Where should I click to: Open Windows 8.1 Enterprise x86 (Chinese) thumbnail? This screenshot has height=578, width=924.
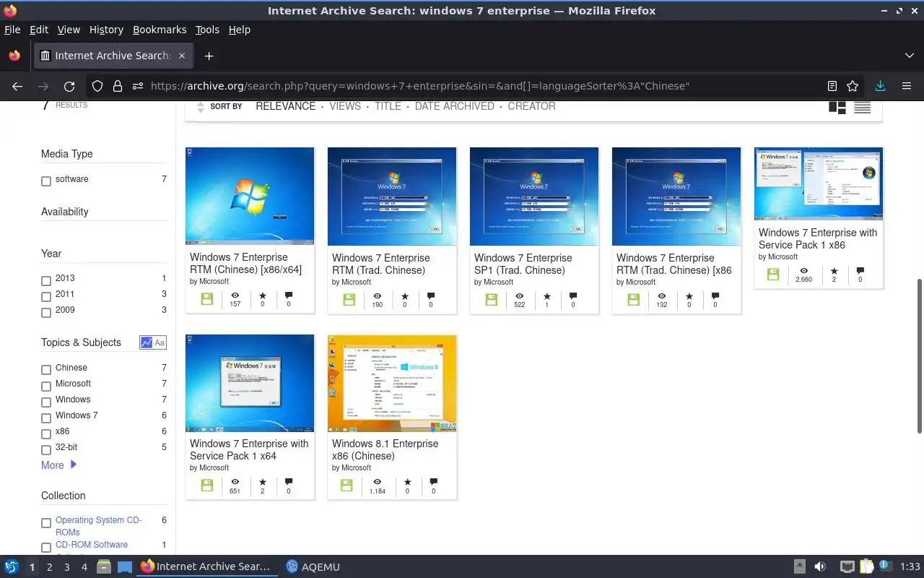(392, 383)
